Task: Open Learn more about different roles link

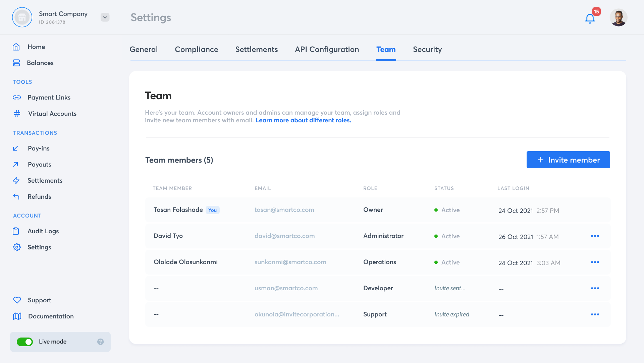Action: [303, 120]
